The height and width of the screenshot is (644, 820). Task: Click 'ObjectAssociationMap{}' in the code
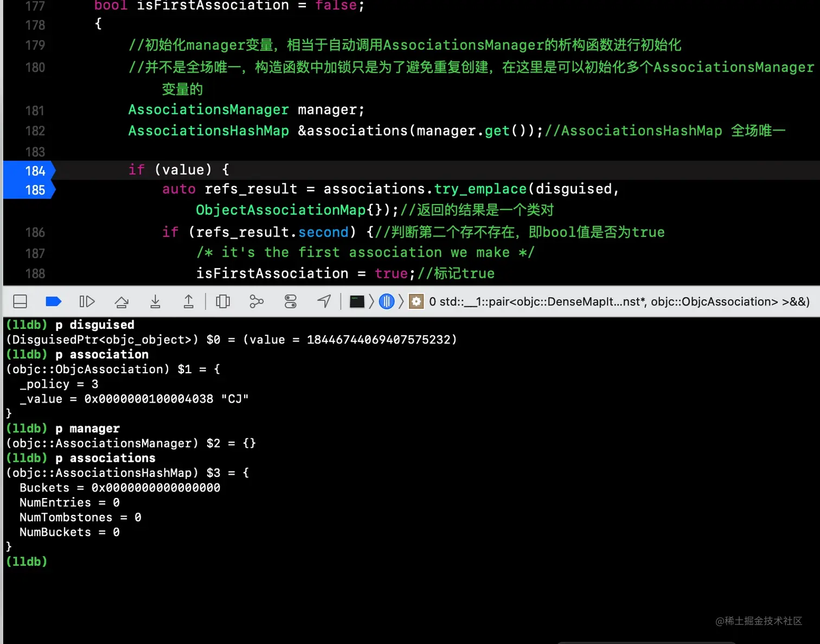(x=289, y=210)
